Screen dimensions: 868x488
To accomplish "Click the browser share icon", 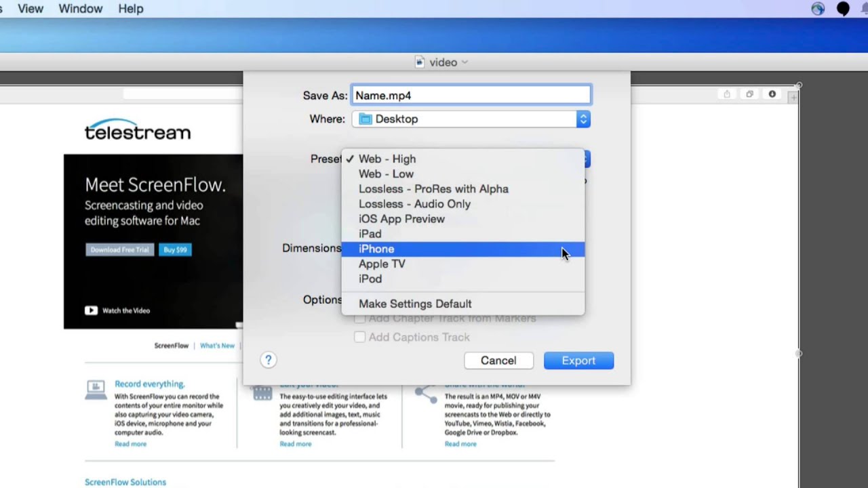I will (x=727, y=94).
